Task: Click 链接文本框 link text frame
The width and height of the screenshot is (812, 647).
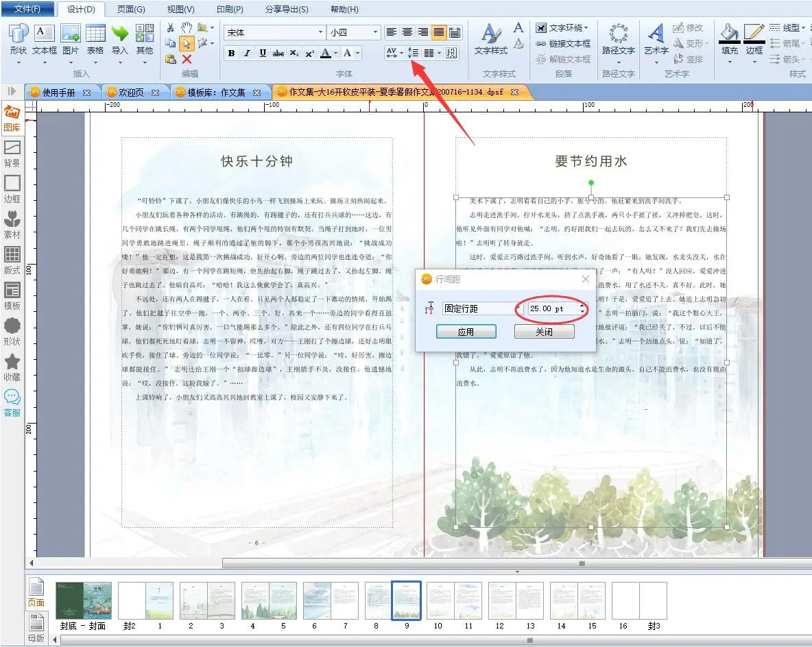Action: (x=564, y=43)
